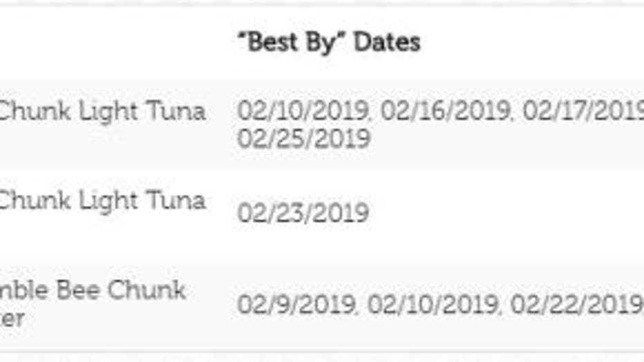Viewport: 644px width, 362px height.
Task: Select the 02/25/2019 date on second line
Action: click(x=304, y=138)
